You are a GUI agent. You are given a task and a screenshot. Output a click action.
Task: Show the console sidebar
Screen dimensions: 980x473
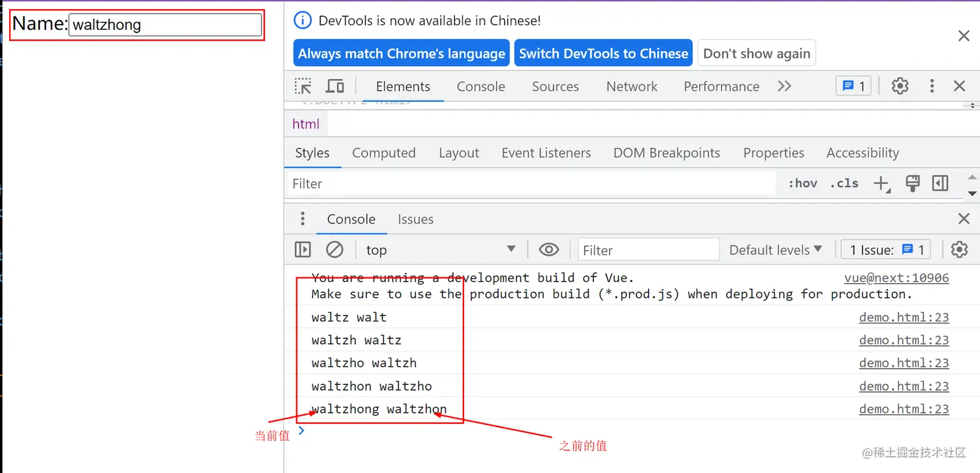coord(303,249)
